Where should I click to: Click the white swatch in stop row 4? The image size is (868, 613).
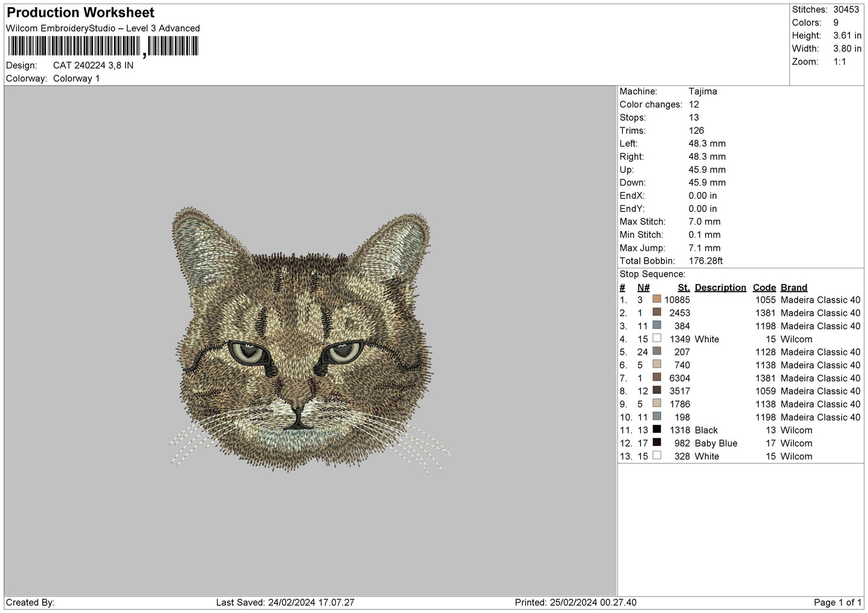[x=657, y=338]
